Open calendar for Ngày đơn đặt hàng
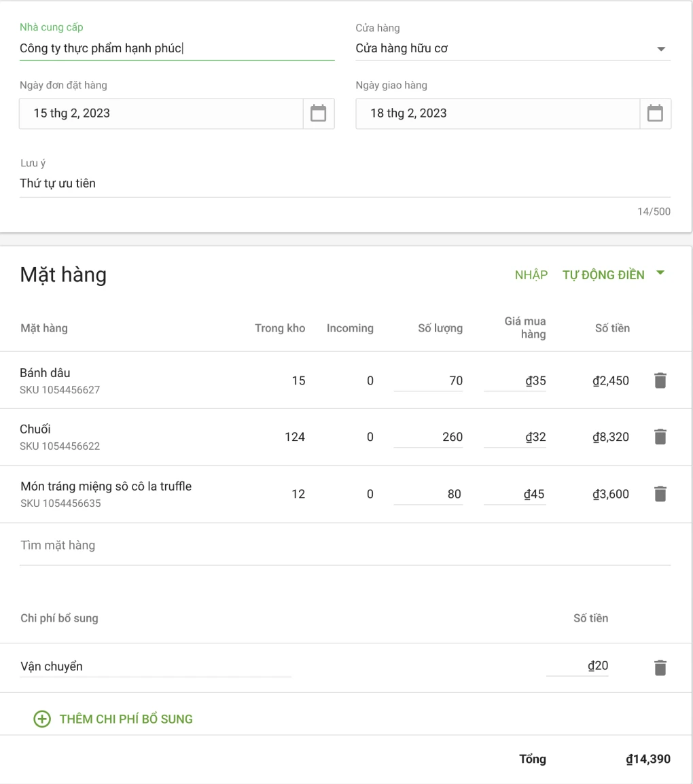Viewport: 693px width, 784px height. (x=318, y=113)
